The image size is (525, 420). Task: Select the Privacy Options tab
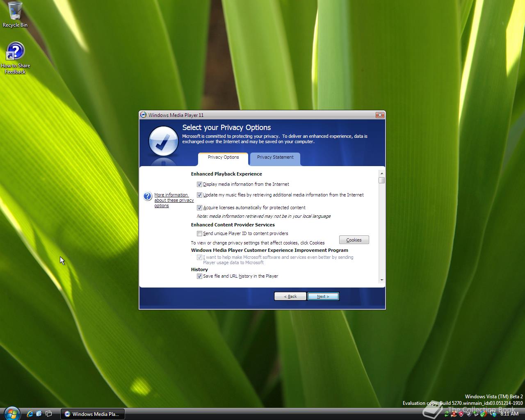point(223,157)
